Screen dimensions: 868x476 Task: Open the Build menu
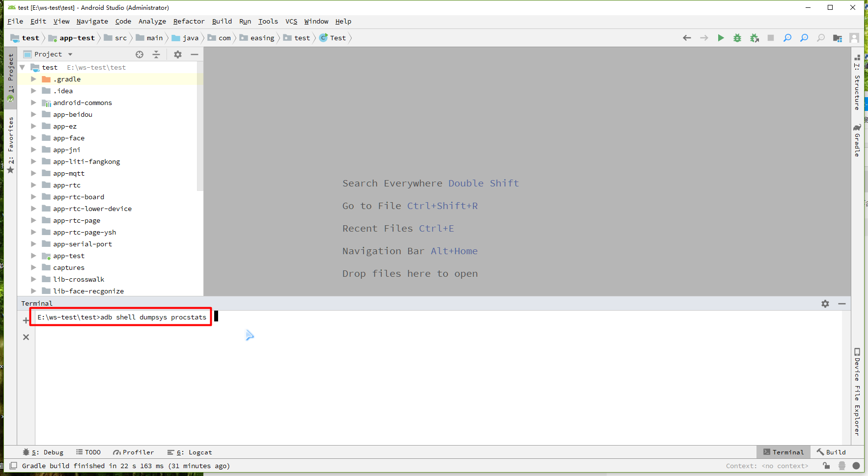click(222, 22)
